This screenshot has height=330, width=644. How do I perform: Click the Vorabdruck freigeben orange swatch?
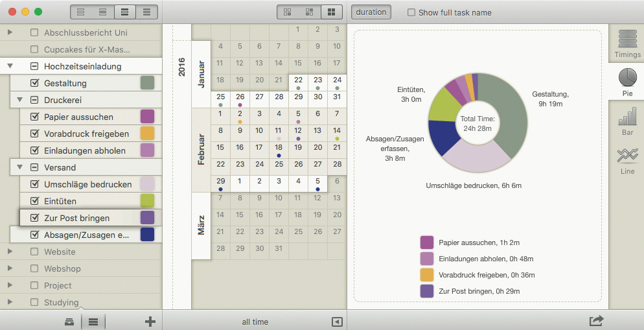pyautogui.click(x=148, y=133)
